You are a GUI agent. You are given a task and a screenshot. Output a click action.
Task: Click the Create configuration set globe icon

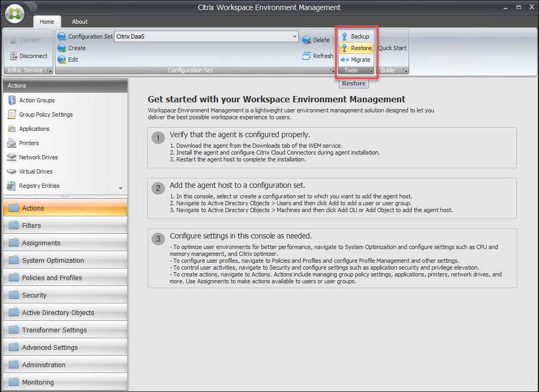62,48
